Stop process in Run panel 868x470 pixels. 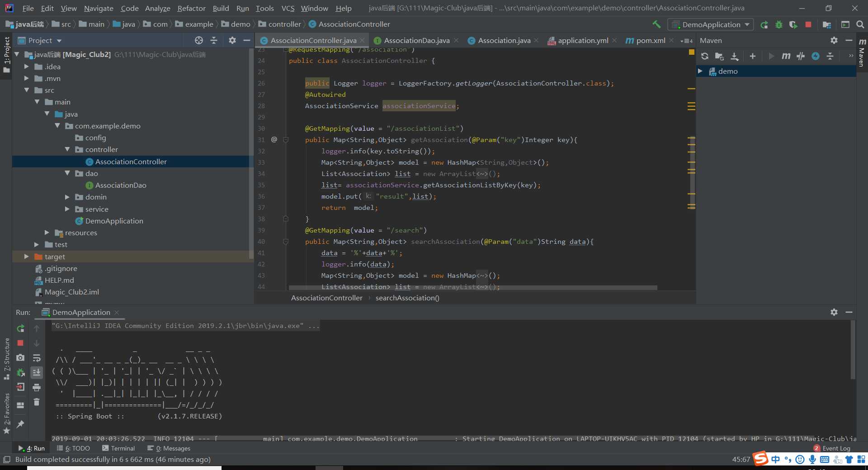20,343
